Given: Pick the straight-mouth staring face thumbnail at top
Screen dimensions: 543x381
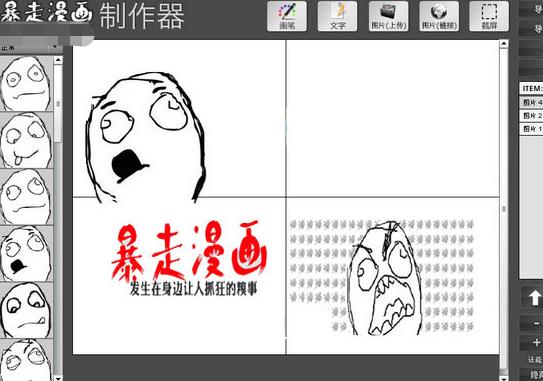Looking at the screenshot, I should click(26, 83).
